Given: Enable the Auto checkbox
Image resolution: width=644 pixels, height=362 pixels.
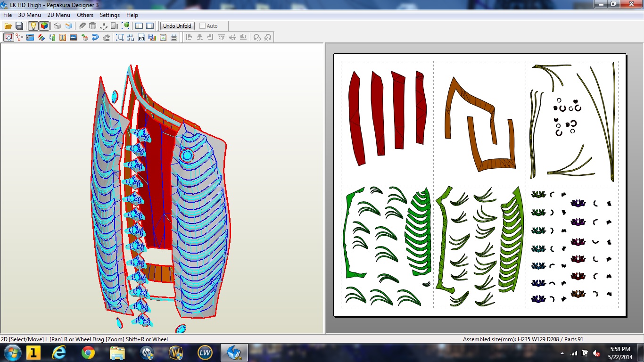Looking at the screenshot, I should point(202,26).
